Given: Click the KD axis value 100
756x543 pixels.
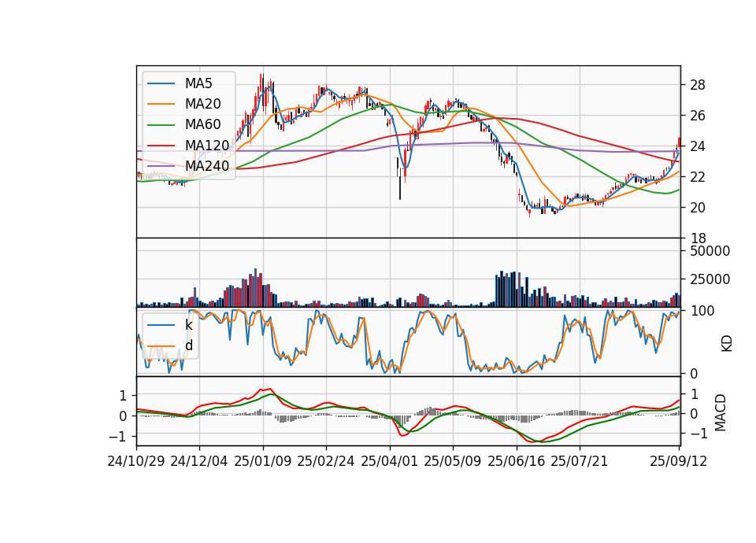Looking at the screenshot, I should [702, 311].
